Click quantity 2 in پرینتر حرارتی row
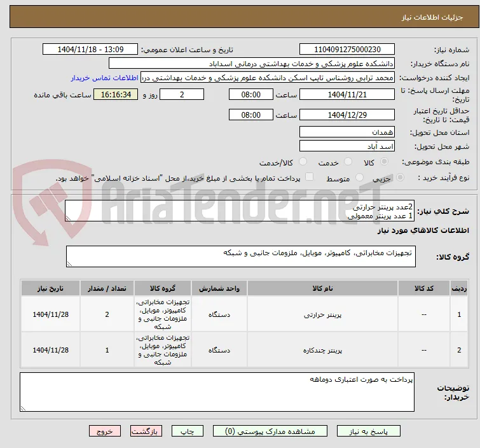Screen dimensions: 480x448 (x=107, y=314)
